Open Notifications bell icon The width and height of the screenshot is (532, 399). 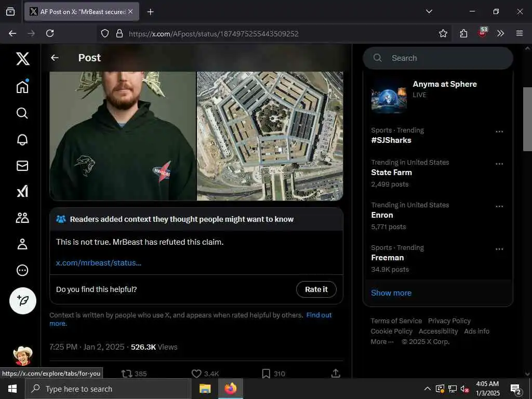[x=22, y=139]
